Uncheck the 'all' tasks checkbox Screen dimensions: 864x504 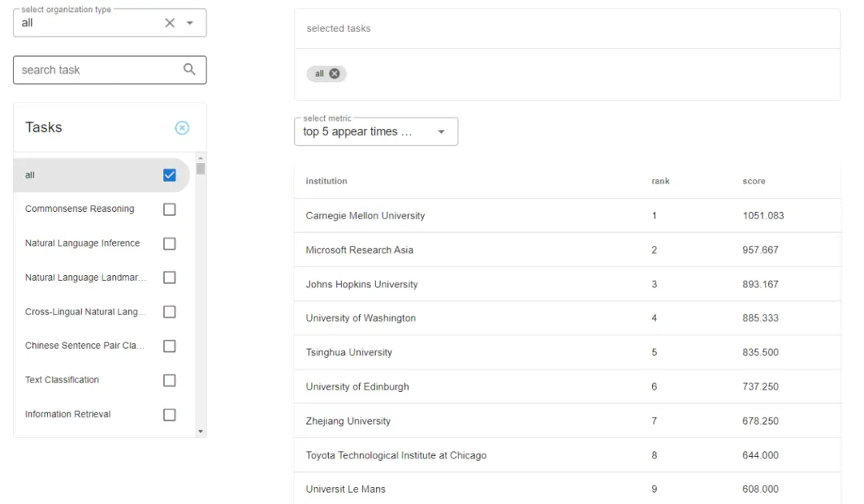tap(170, 175)
